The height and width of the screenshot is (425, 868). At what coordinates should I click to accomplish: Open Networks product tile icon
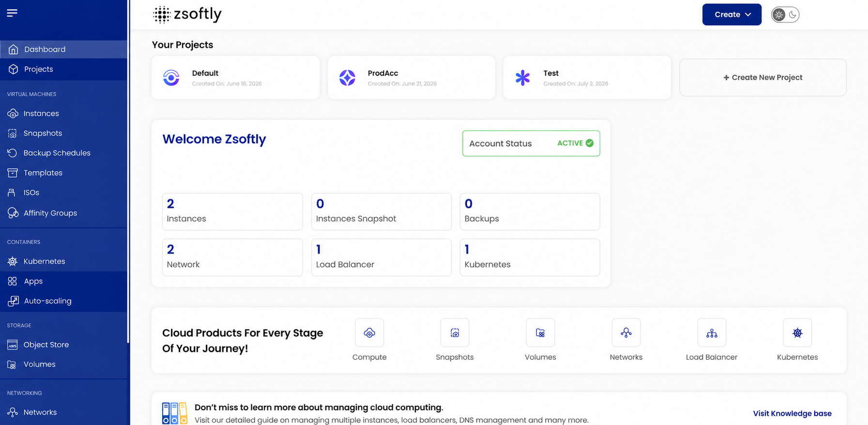click(x=626, y=332)
